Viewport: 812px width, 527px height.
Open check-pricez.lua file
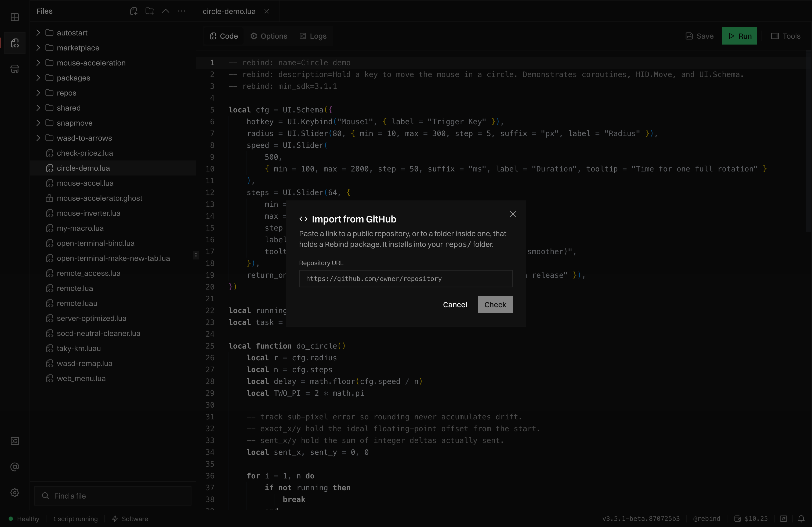click(x=113, y=153)
